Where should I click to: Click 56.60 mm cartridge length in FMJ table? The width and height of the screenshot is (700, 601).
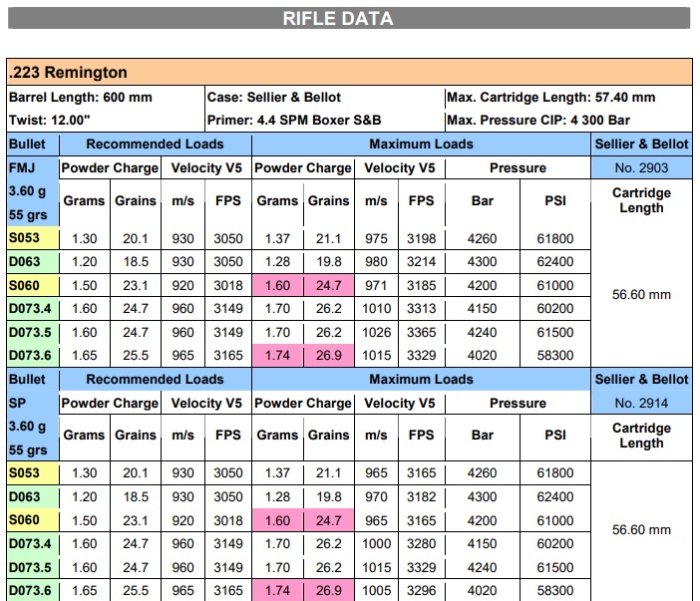[x=641, y=294]
